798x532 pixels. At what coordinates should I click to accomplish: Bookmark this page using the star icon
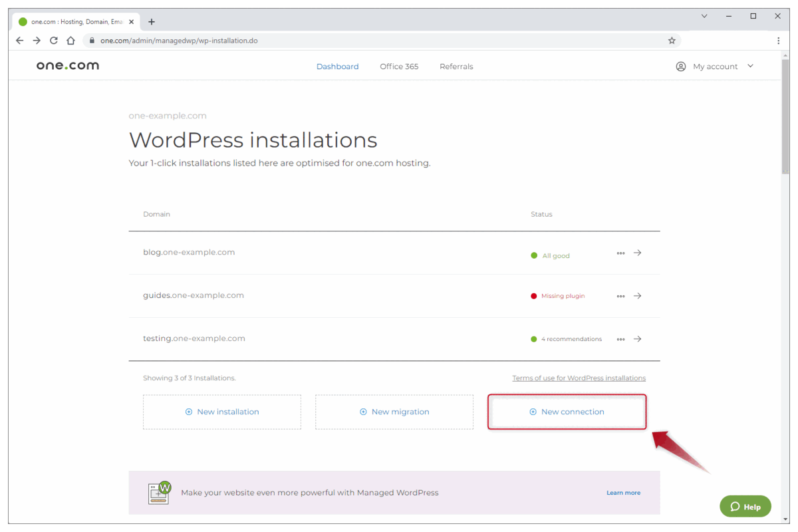coord(672,40)
